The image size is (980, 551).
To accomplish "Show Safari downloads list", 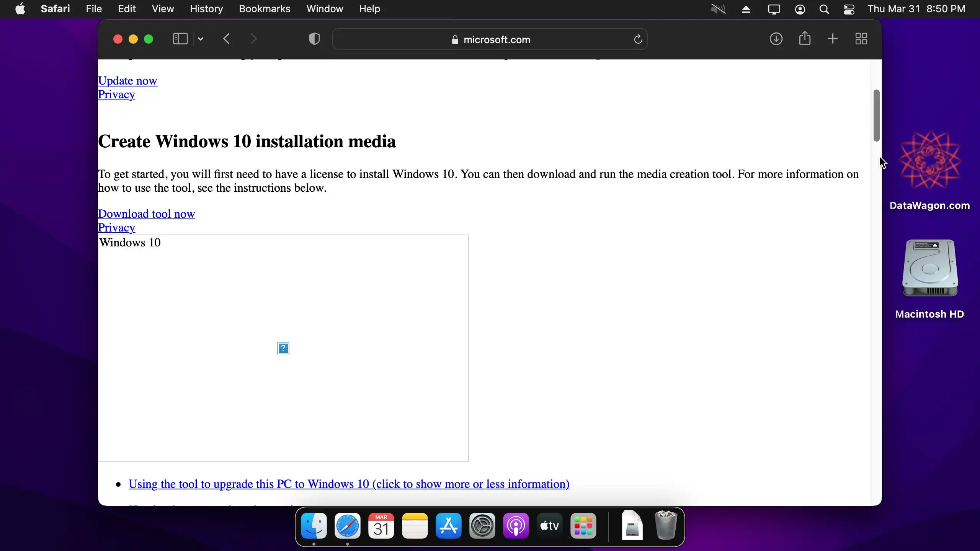I will coord(776,39).
